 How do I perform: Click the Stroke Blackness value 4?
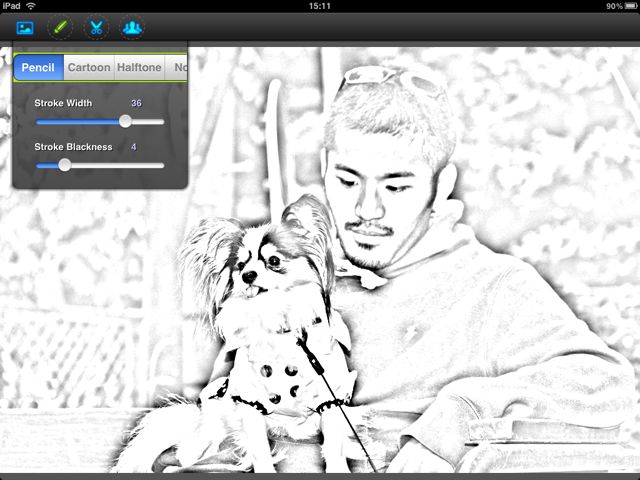click(133, 147)
